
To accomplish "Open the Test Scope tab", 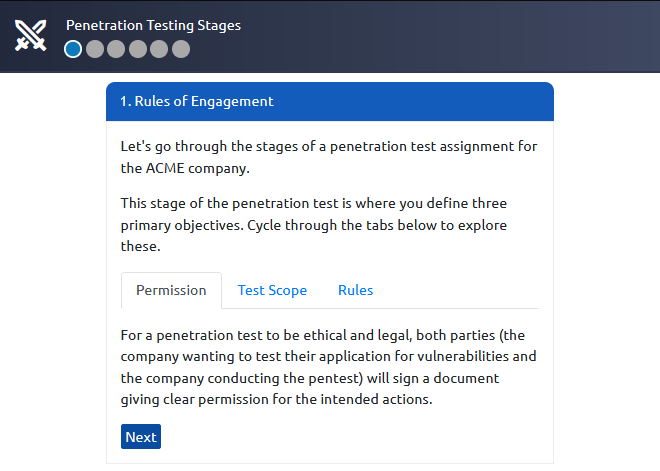I will click(x=272, y=290).
